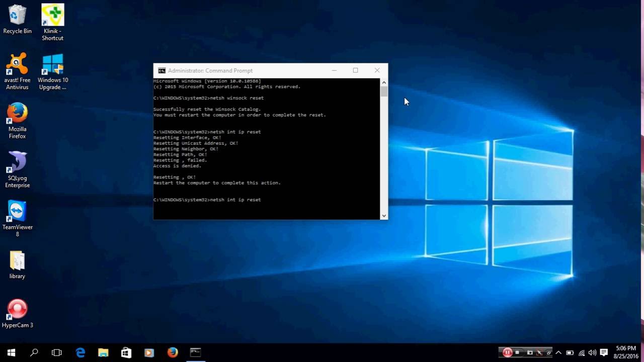This screenshot has height=362, width=644.
Task: Open Task View on the taskbar
Action: tap(57, 352)
